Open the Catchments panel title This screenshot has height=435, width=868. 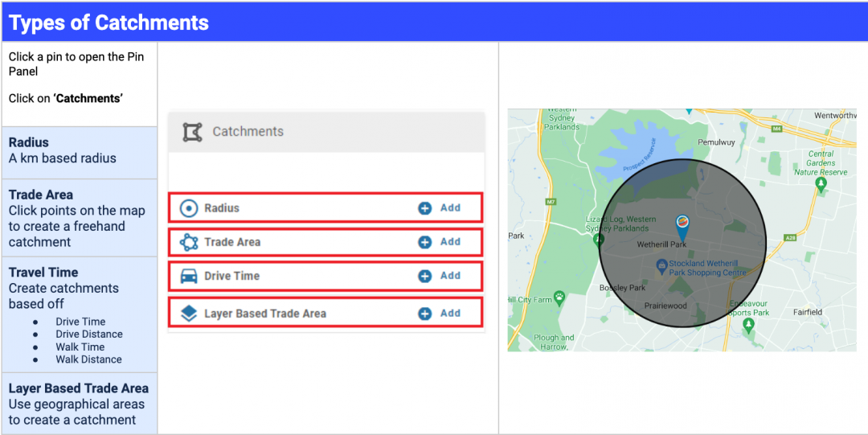tap(248, 132)
